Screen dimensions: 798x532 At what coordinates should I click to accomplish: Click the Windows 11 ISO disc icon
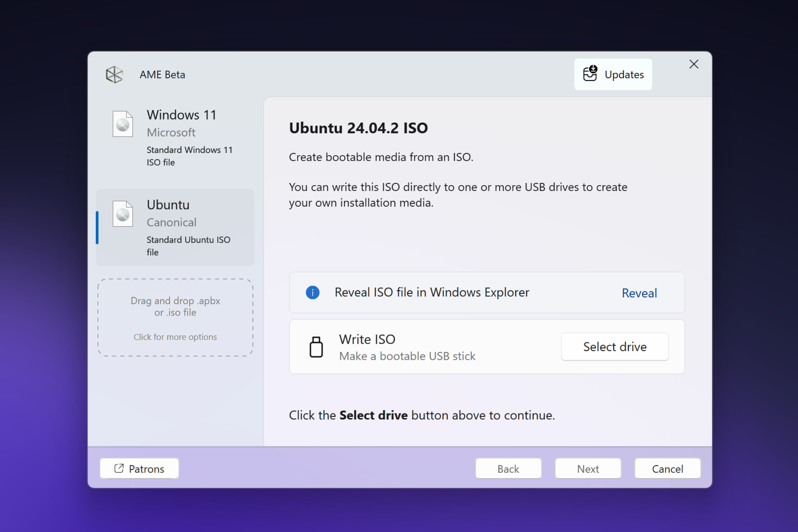click(123, 124)
